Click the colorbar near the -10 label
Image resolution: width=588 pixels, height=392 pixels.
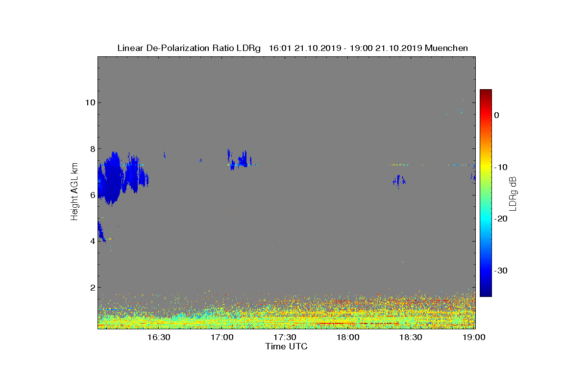click(x=486, y=167)
